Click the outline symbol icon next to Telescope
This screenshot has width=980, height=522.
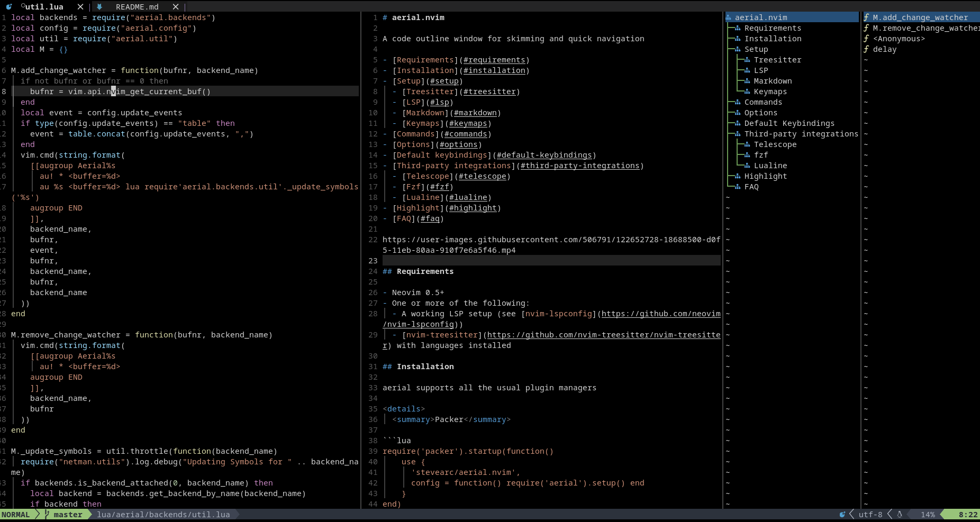point(747,144)
